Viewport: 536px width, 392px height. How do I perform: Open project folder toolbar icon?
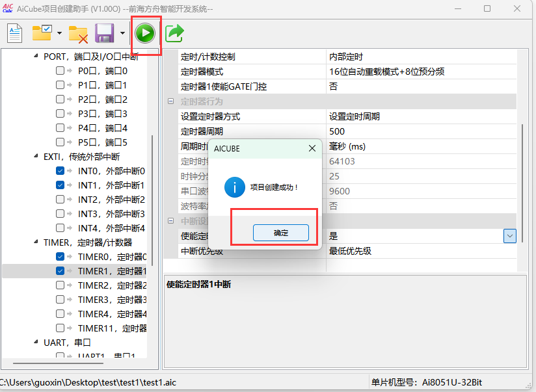[x=42, y=33]
